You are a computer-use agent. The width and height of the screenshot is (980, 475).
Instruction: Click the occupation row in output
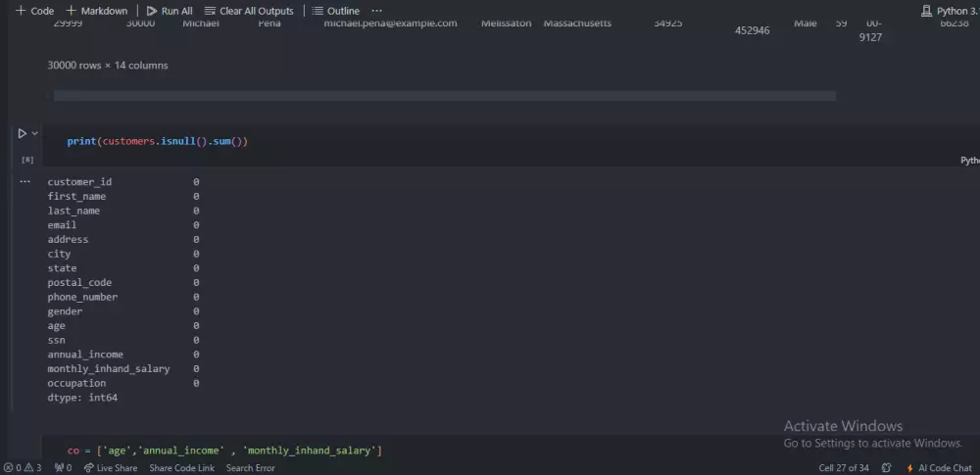123,383
